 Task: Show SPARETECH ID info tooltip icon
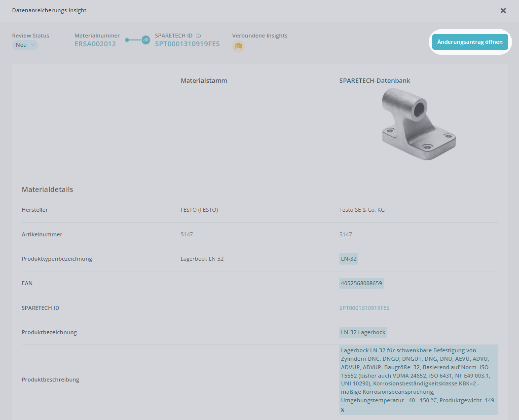198,36
